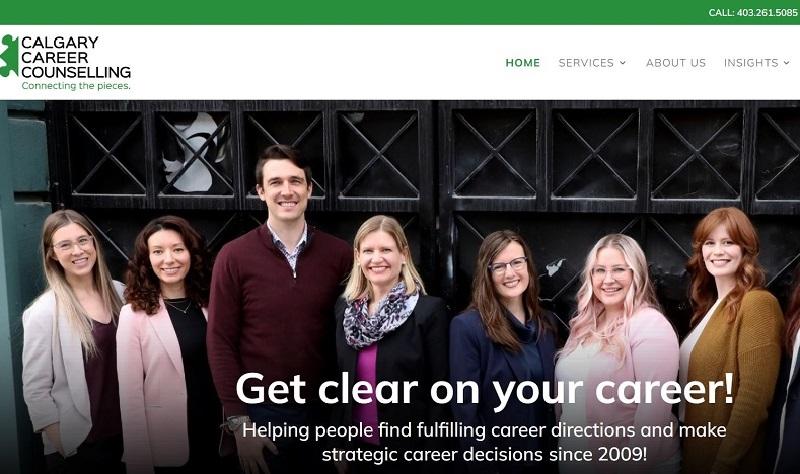Click the long blonde-haired woman on the far left
This screenshot has width=800, height=474.
click(71, 337)
